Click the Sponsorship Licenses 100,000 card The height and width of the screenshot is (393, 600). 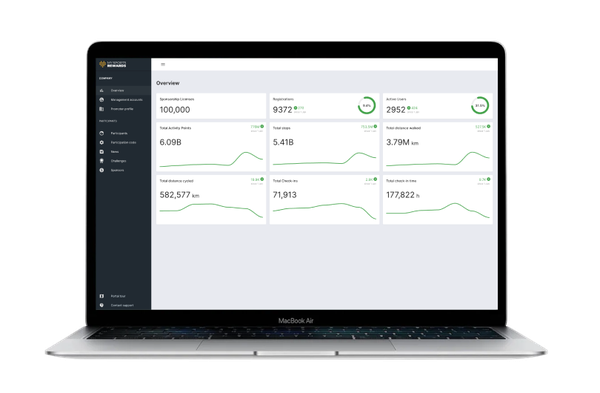pos(211,106)
